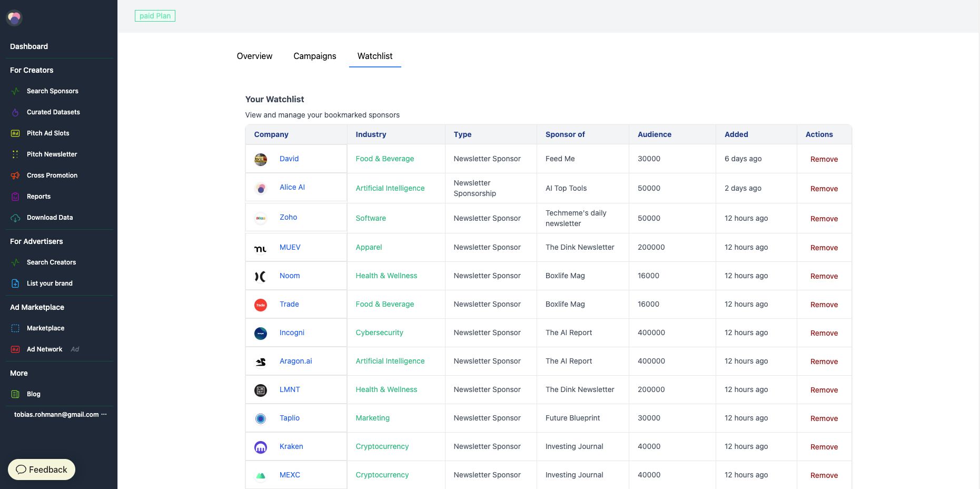The height and width of the screenshot is (489, 980).
Task: Remove Alice AI from the watchlist
Action: pyautogui.click(x=824, y=189)
